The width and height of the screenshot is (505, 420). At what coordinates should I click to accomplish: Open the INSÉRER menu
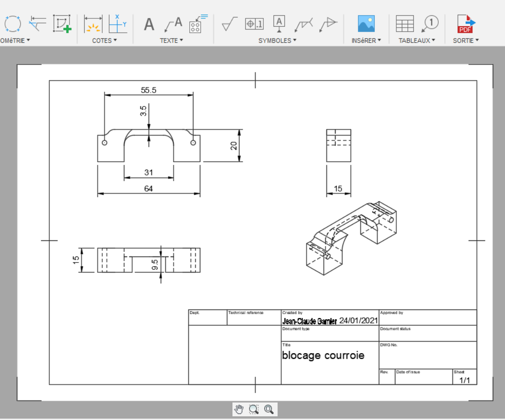click(366, 41)
